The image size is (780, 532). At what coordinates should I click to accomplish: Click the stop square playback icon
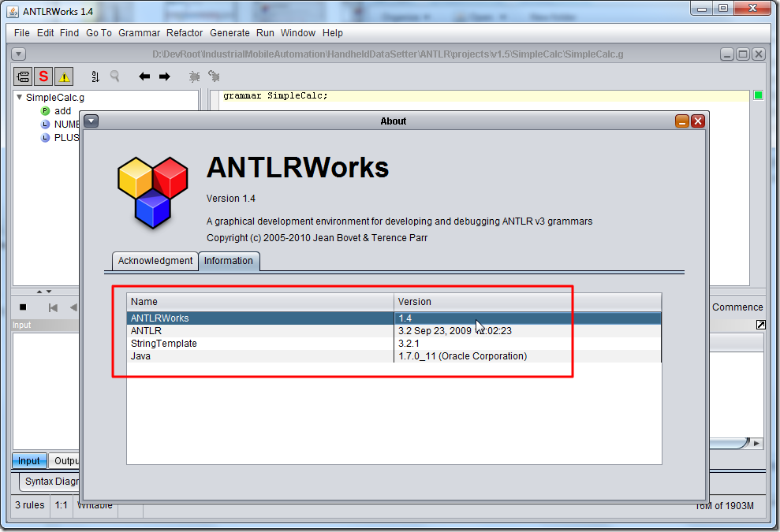[x=23, y=307]
